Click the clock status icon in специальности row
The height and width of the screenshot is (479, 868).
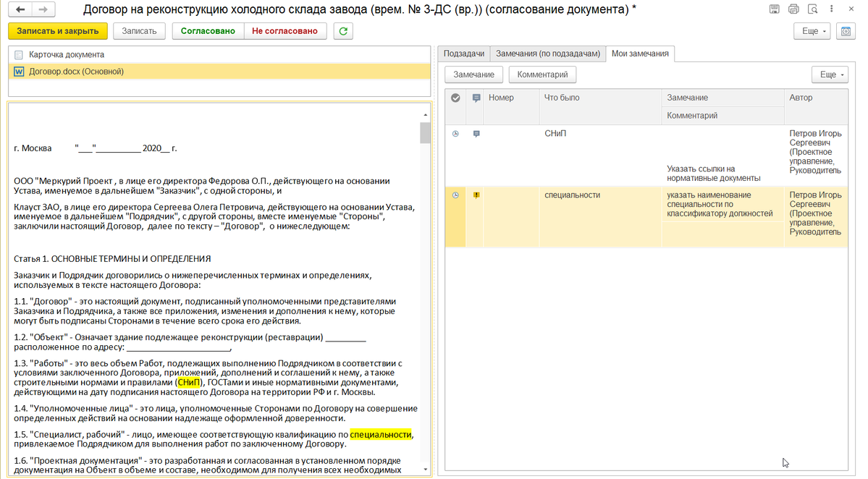(x=455, y=195)
